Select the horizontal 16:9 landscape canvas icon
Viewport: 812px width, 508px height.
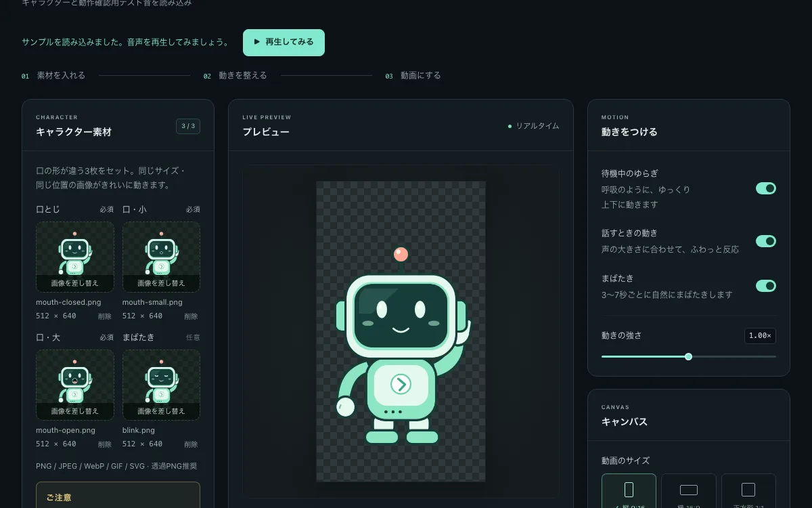(x=688, y=490)
